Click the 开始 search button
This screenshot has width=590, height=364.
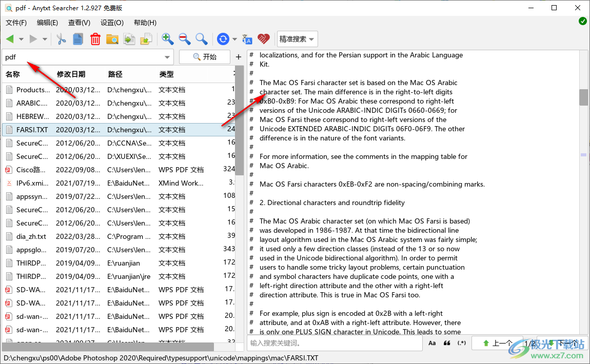(204, 57)
